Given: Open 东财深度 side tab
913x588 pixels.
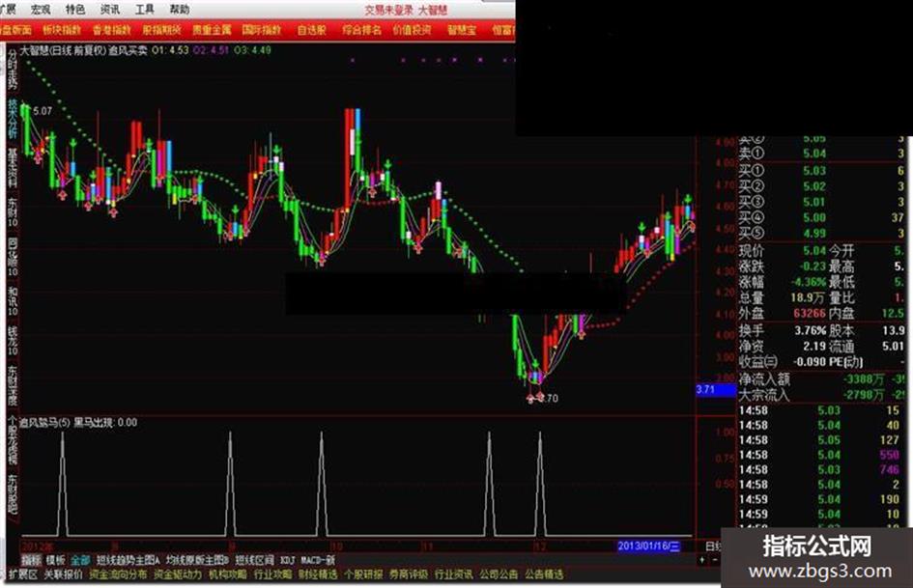Looking at the screenshot, I should (13, 385).
